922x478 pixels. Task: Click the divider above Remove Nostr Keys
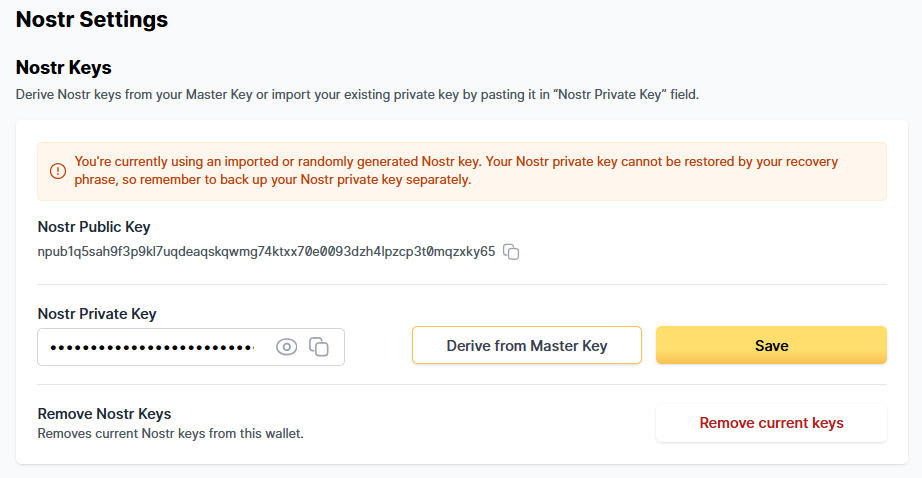pyautogui.click(x=462, y=384)
